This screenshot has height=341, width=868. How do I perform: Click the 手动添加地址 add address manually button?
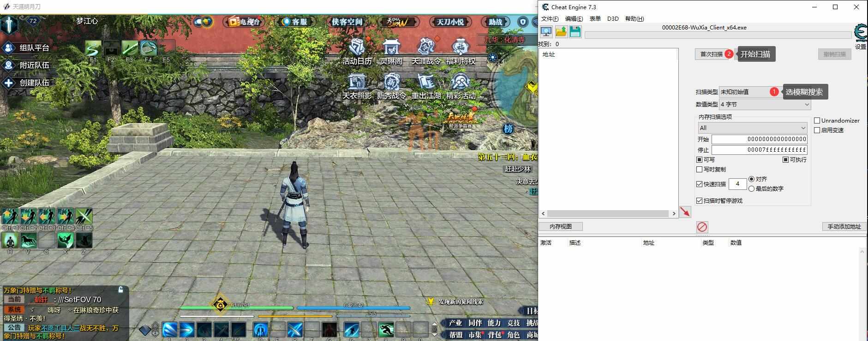point(844,227)
